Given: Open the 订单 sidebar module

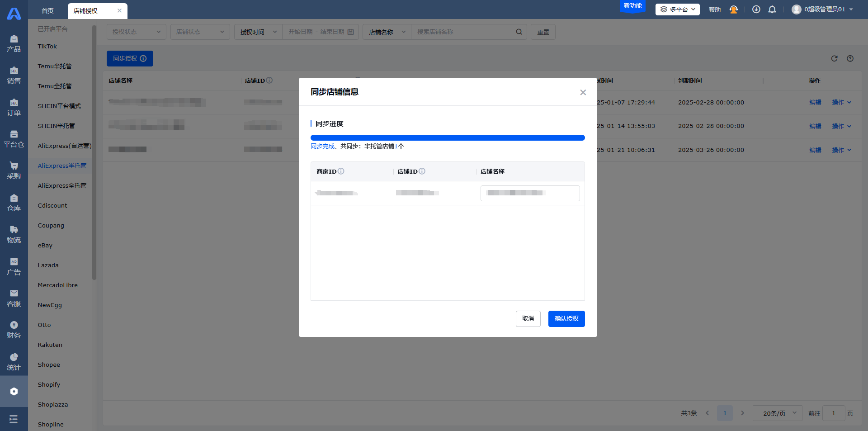Looking at the screenshot, I should [14, 108].
